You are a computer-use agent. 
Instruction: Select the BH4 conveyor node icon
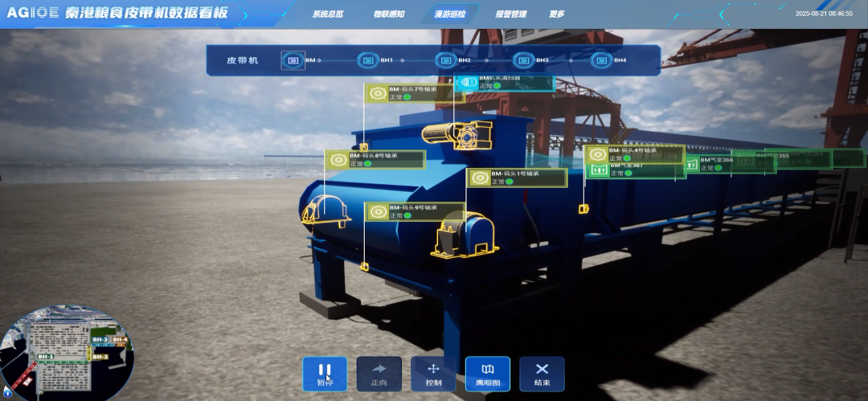(x=601, y=60)
